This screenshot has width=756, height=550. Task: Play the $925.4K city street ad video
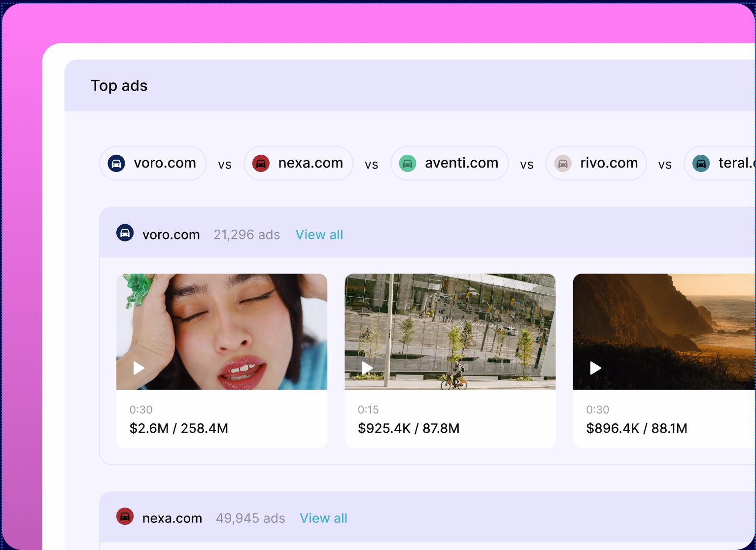click(367, 368)
